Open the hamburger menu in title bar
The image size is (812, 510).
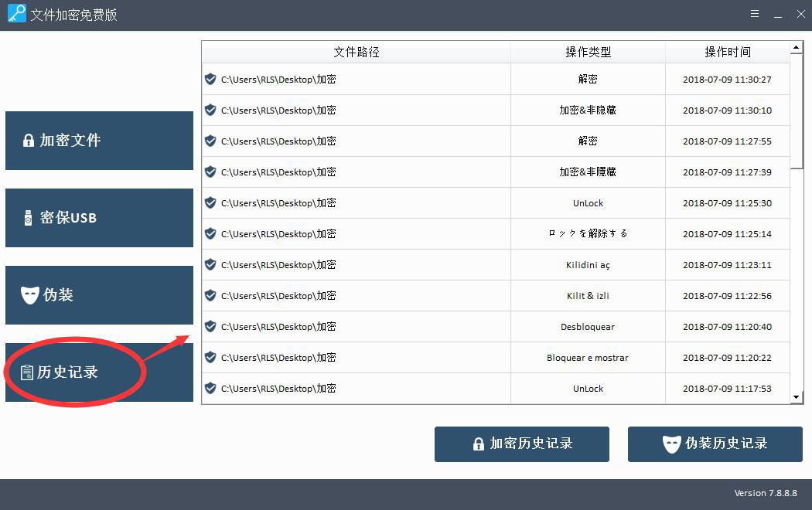click(x=755, y=14)
